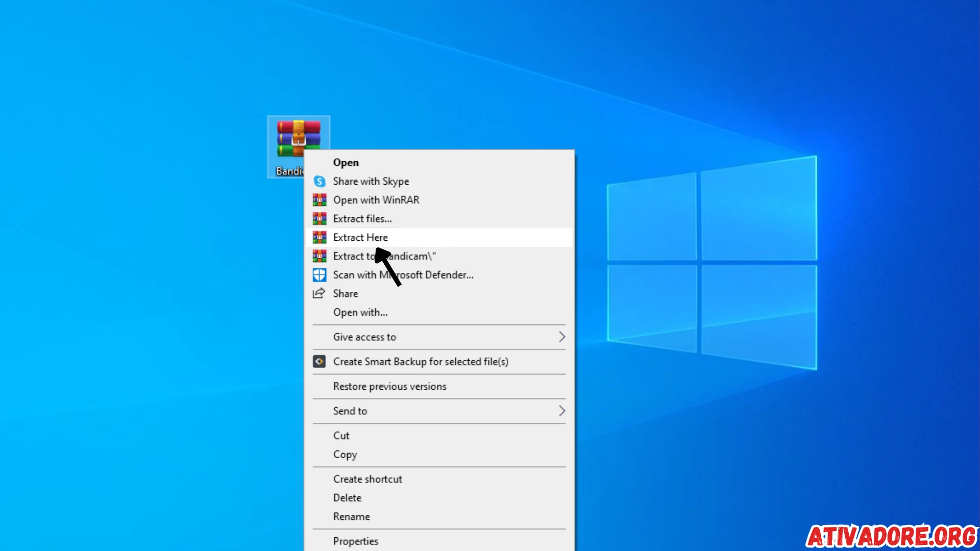Click Extract files option
Image resolution: width=980 pixels, height=551 pixels.
click(x=363, y=218)
